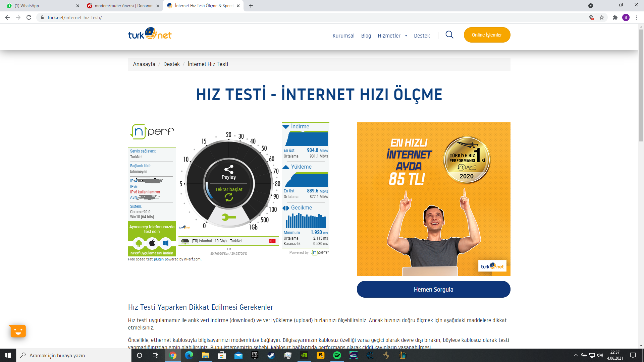The image size is (644, 362).
Task: Open the notification center icon
Action: (633, 355)
